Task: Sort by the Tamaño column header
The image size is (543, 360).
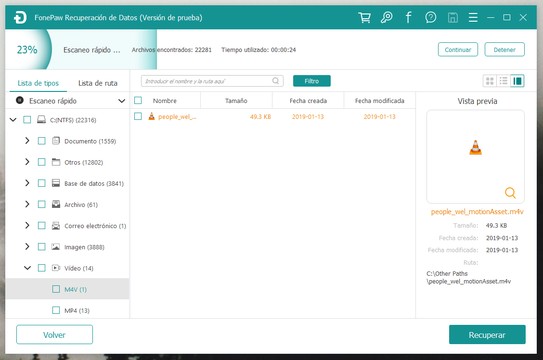Action: tap(236, 100)
